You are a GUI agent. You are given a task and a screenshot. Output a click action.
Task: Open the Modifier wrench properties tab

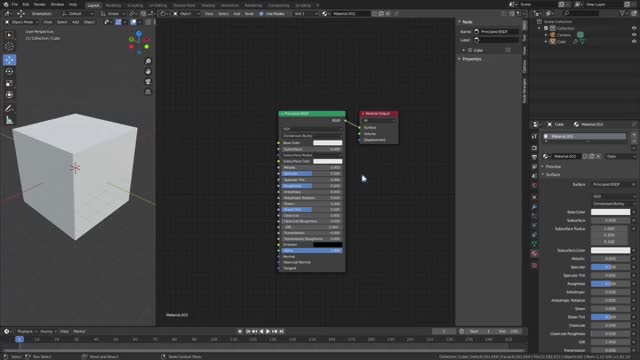pos(534,207)
